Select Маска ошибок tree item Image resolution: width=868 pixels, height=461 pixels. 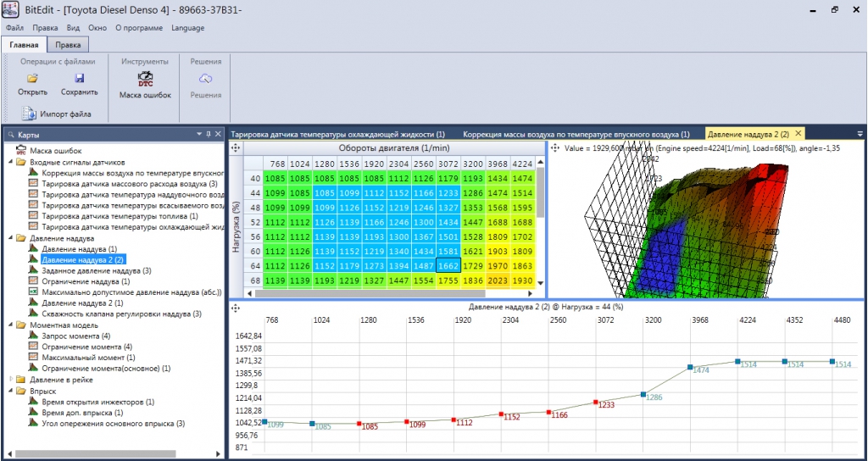click(55, 151)
